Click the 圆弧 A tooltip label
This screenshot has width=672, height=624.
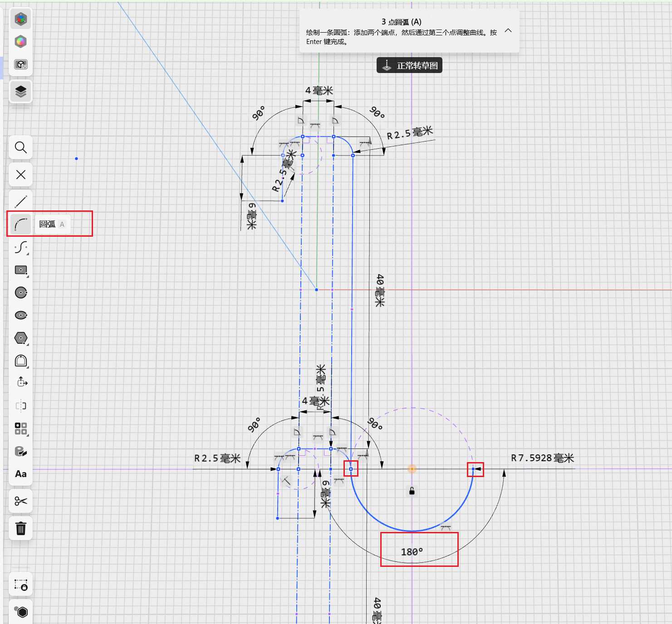pos(53,224)
